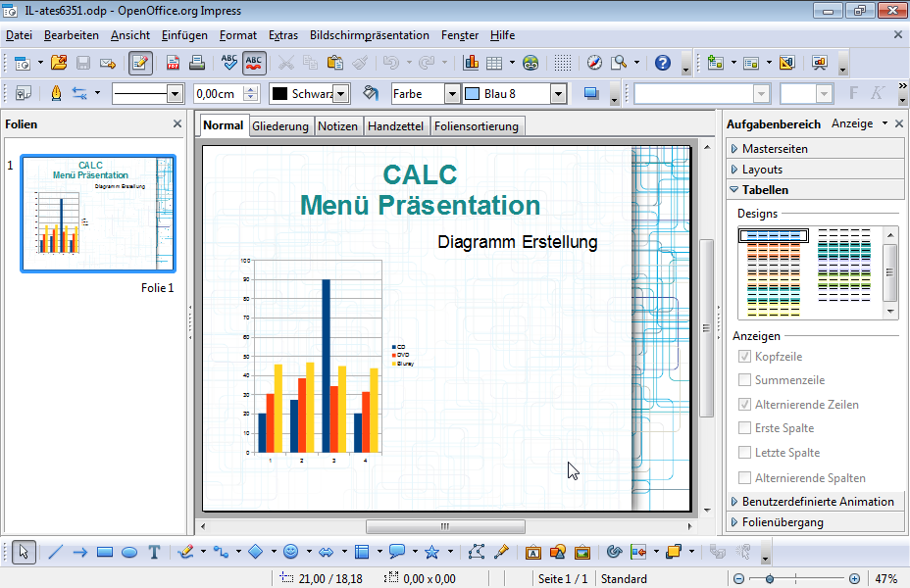Close the Aufgabenbereich panel
Viewport: 910px width, 588px height.
(x=899, y=123)
